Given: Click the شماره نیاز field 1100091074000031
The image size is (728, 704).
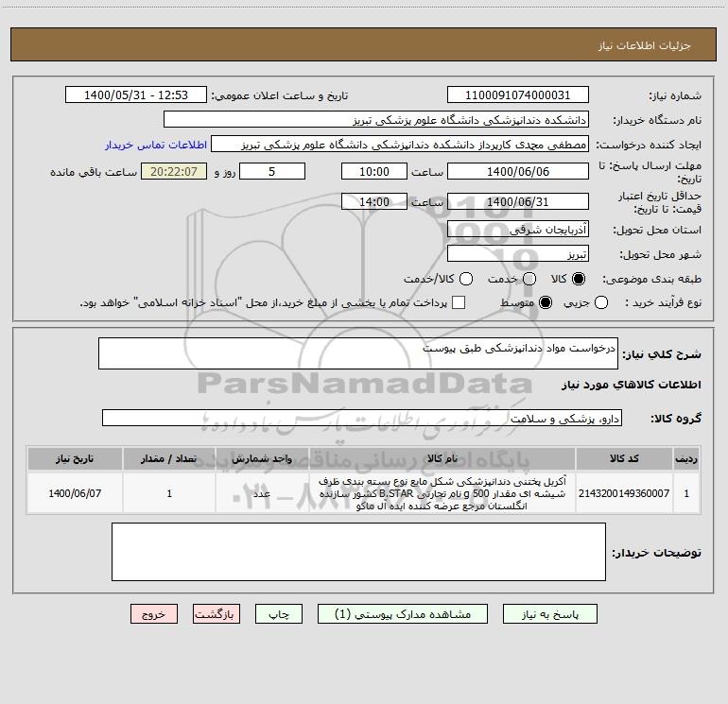Looking at the screenshot, I should (518, 95).
